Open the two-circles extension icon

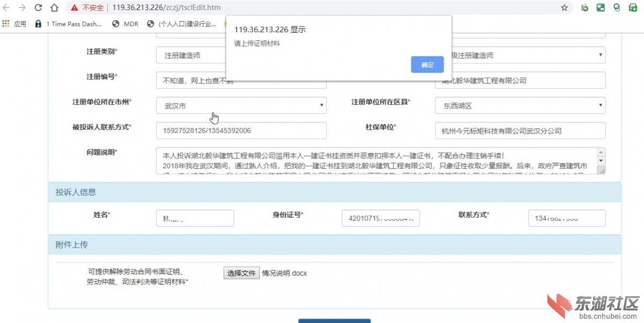point(617,8)
